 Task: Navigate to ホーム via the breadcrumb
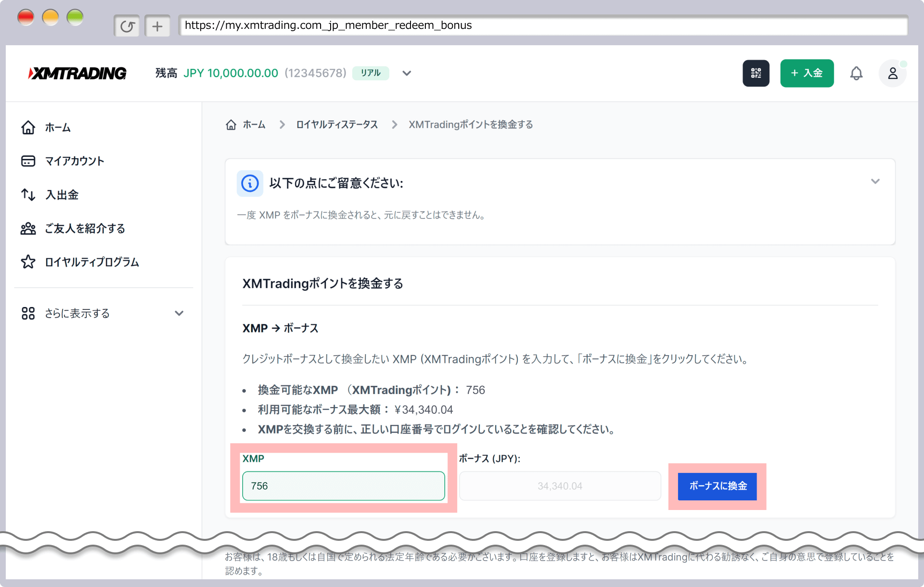(x=254, y=124)
